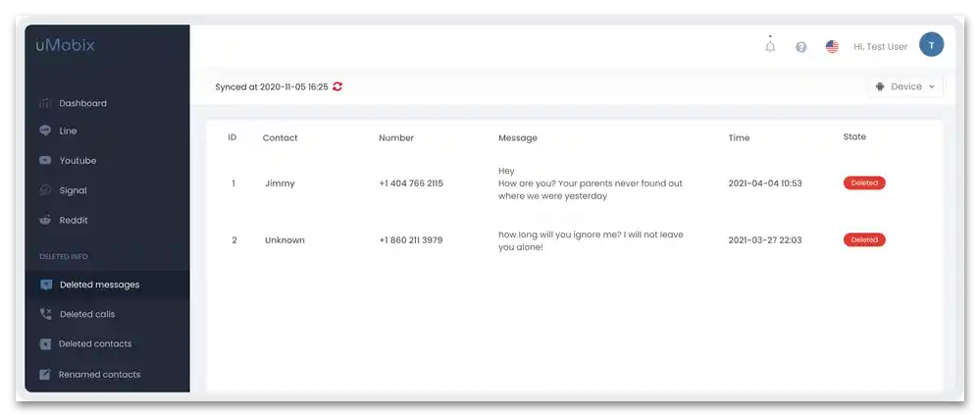The height and width of the screenshot is (417, 980).
Task: Click Deleted badge for Unknown's message
Action: click(864, 239)
